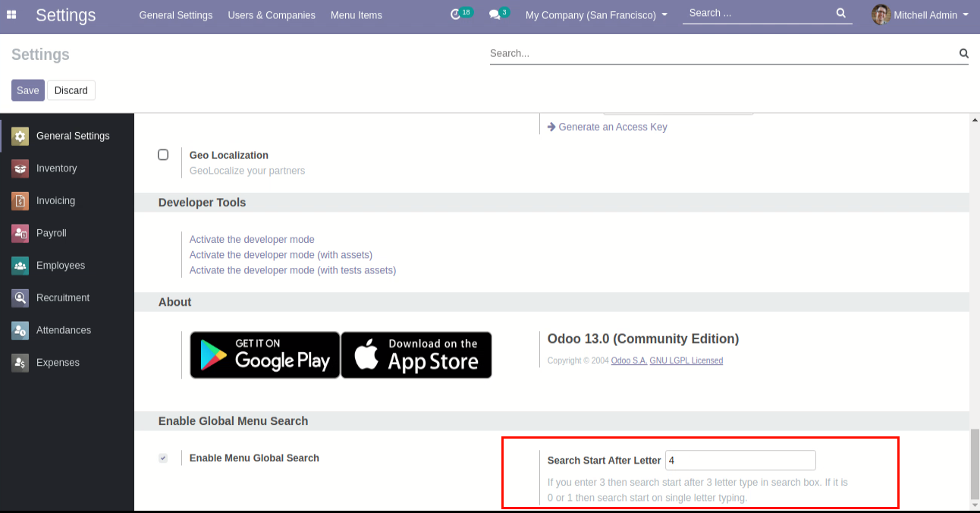Expand the My Company (San Francisco) dropdown
The width and height of the screenshot is (980, 513).
point(596,15)
